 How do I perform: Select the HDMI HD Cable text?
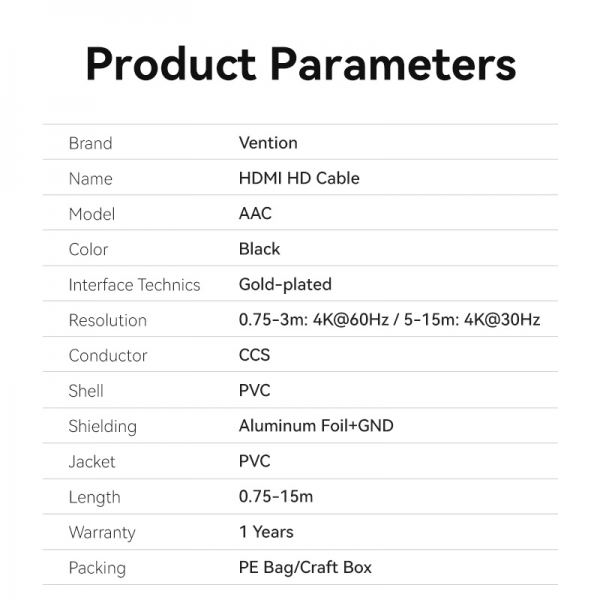coord(299,179)
